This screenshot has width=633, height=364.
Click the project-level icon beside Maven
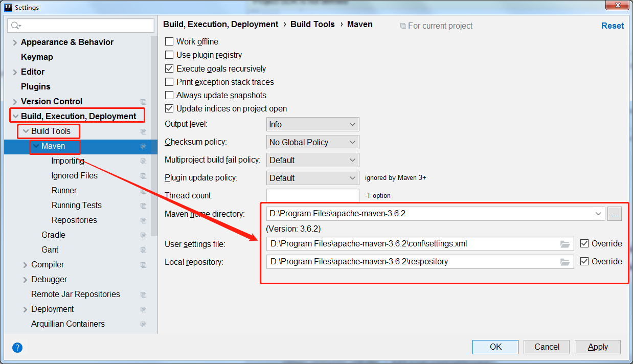[143, 146]
